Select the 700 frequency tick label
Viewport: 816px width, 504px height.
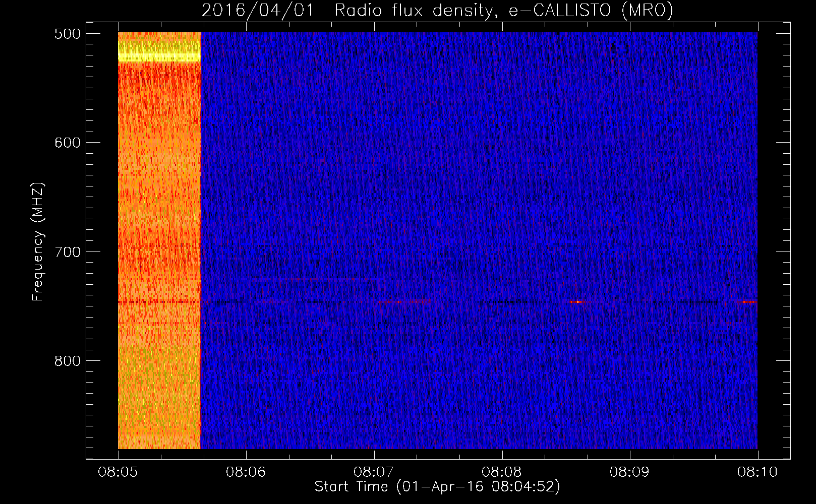(67, 251)
